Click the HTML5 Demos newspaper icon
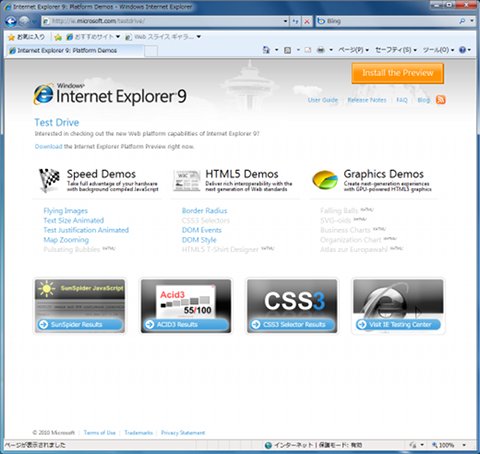Viewport: 480px width, 454px height. [x=187, y=180]
